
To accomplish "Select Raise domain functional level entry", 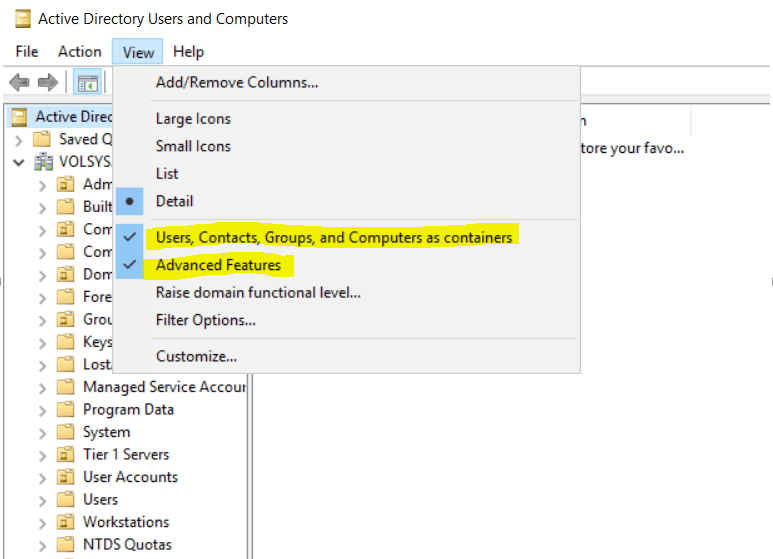I will coord(258,293).
